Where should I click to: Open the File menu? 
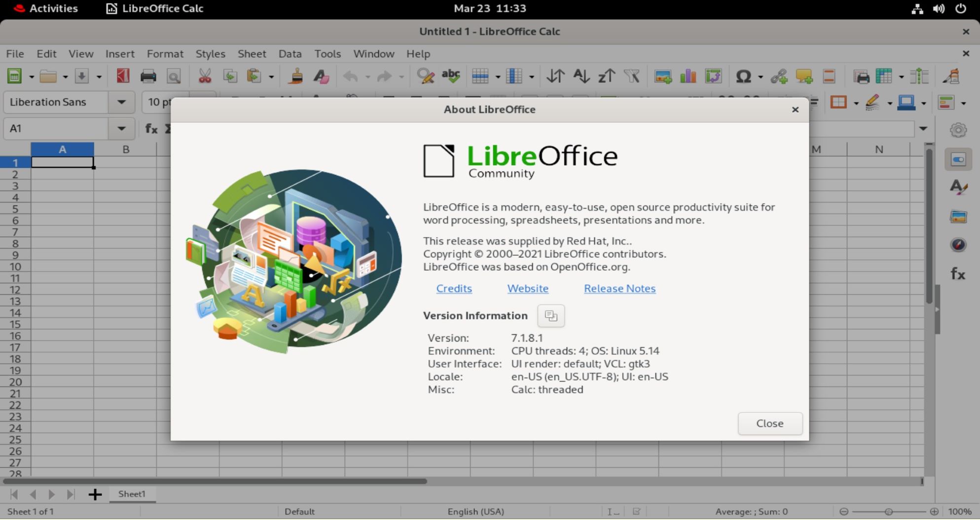pos(15,54)
